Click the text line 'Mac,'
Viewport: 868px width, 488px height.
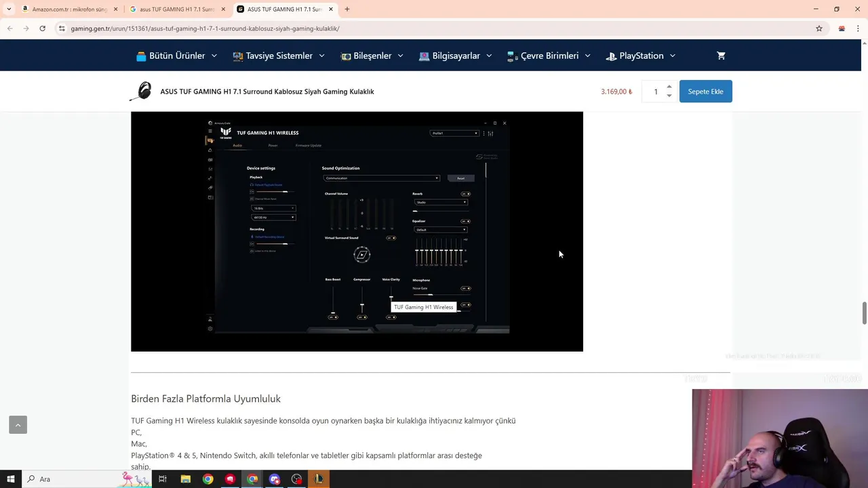point(139,444)
